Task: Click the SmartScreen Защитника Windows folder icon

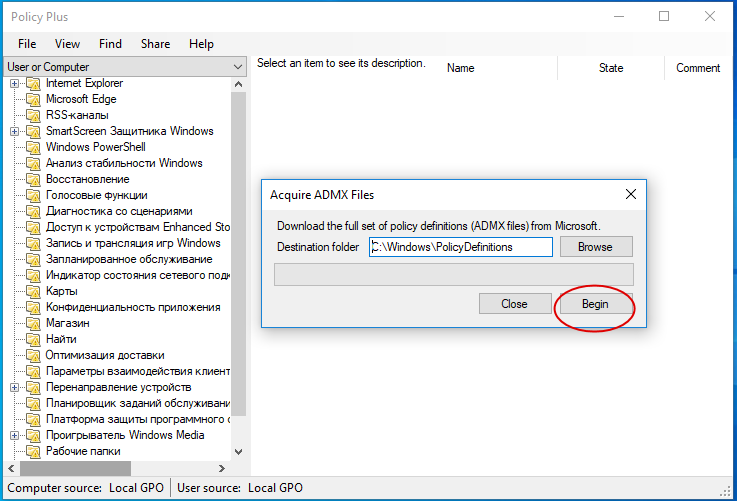Action: click(x=33, y=132)
